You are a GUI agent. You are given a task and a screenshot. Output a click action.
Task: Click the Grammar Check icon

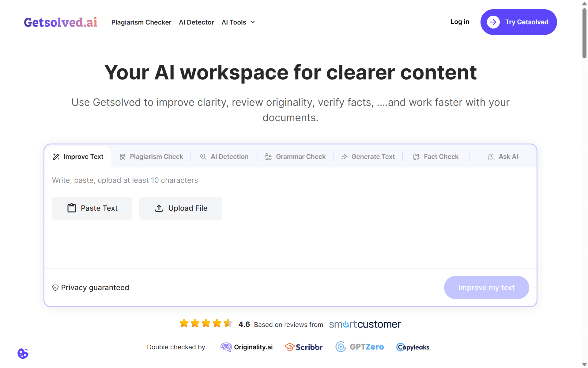269,157
